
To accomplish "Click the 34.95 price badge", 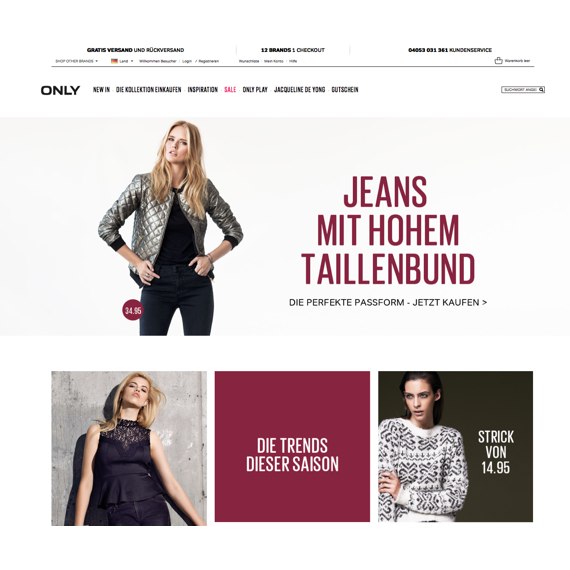I will [x=133, y=310].
